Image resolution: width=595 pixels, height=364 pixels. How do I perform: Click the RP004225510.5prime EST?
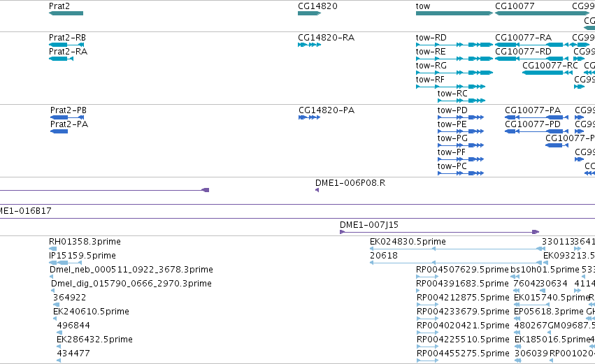point(427,347)
